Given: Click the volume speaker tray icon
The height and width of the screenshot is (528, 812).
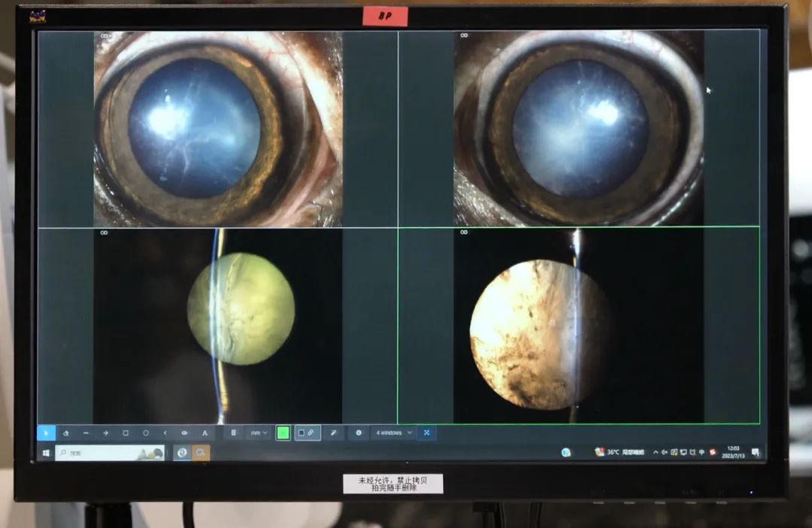Looking at the screenshot, I should click(x=665, y=452).
